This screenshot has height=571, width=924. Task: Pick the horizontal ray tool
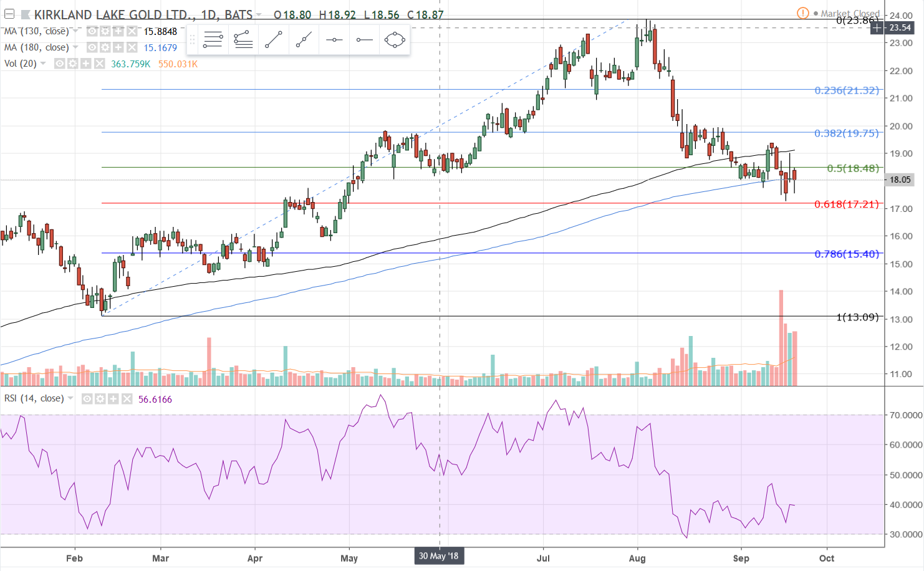364,40
